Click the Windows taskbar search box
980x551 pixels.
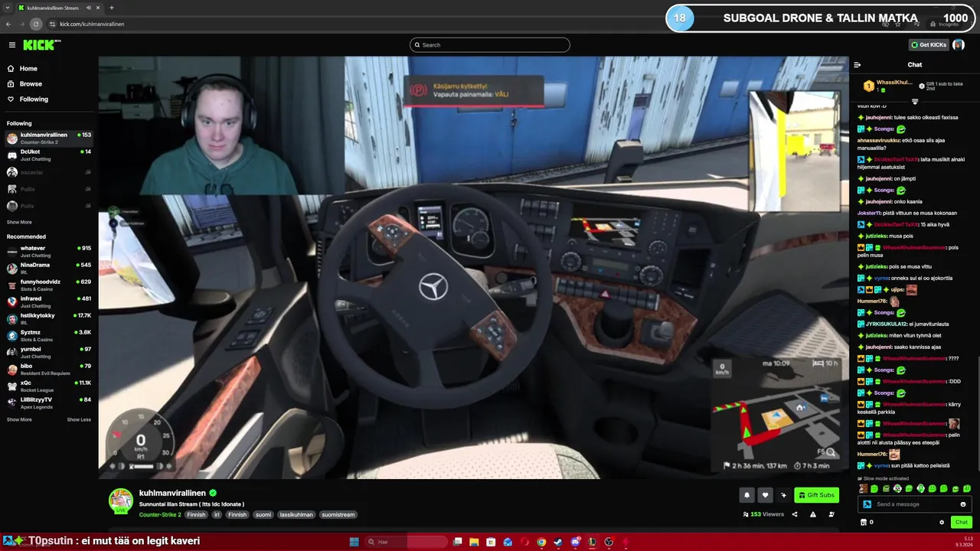[x=406, y=542]
